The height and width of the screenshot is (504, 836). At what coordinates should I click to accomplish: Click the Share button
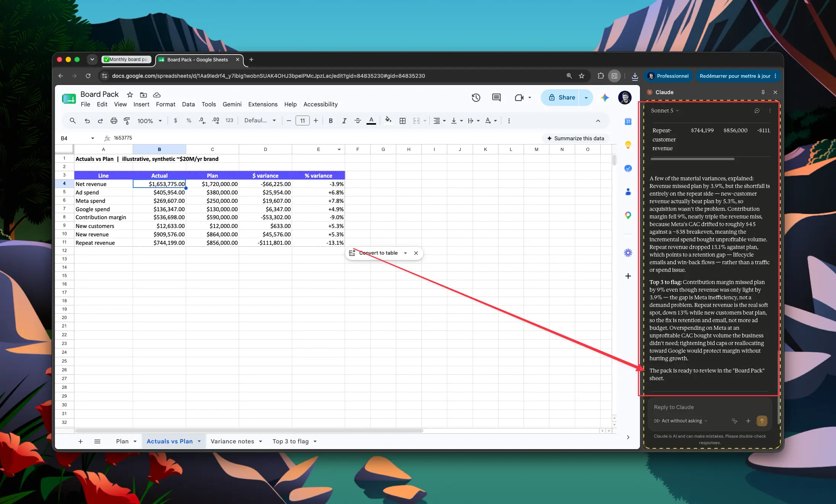pyautogui.click(x=561, y=98)
